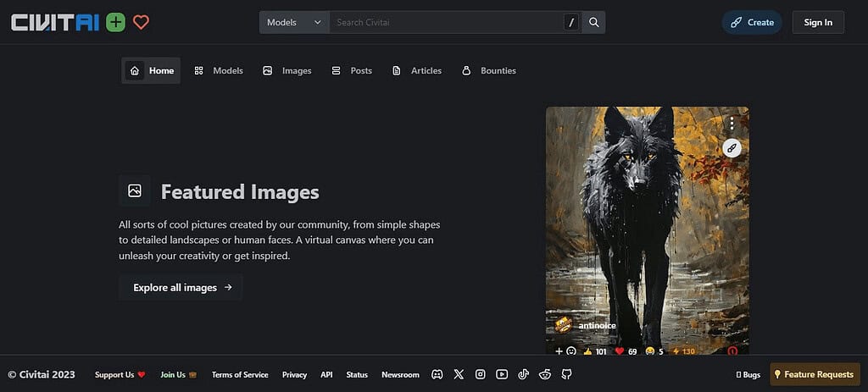Toggle the laughing reaction showing 5
Screen dimensions: 868x392
click(654, 351)
